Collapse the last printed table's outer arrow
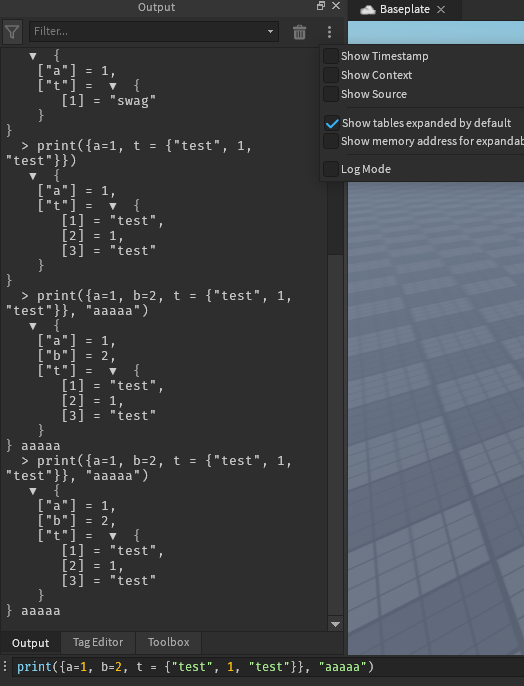Image resolution: width=524 pixels, height=686 pixels. pyautogui.click(x=33, y=491)
